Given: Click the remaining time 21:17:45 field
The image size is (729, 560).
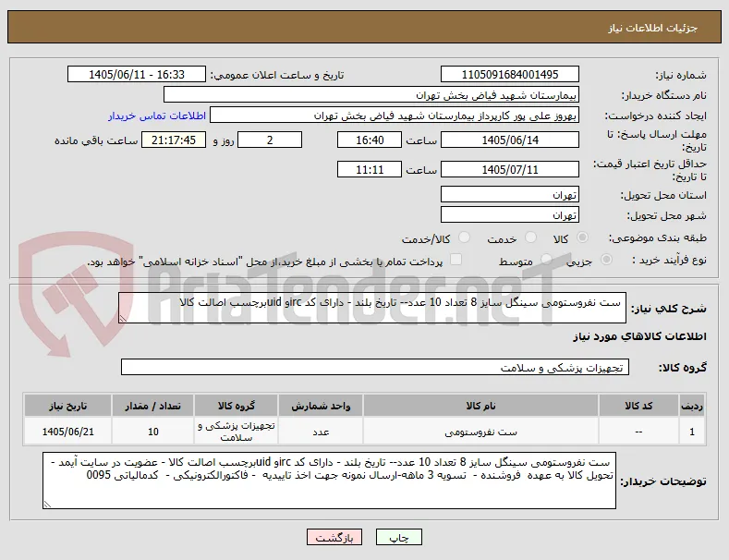Looking at the screenshot, I should pyautogui.click(x=174, y=140).
